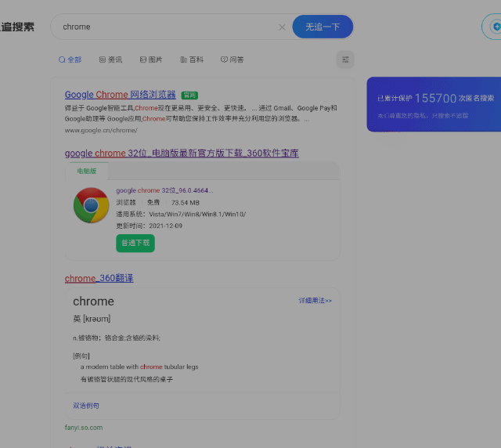Switch to the 资讯 tab
The width and height of the screenshot is (501, 448).
tap(110, 60)
